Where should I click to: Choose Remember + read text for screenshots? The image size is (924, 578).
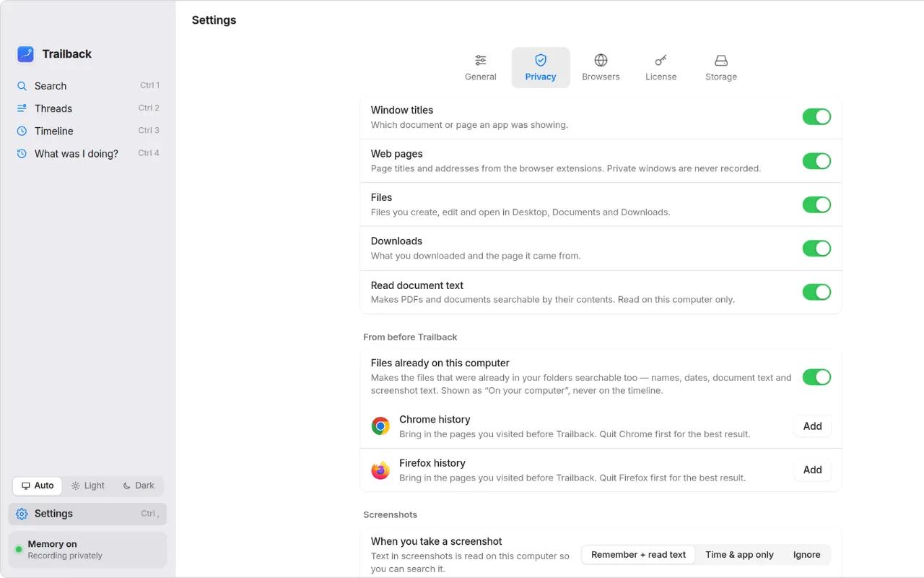639,555
